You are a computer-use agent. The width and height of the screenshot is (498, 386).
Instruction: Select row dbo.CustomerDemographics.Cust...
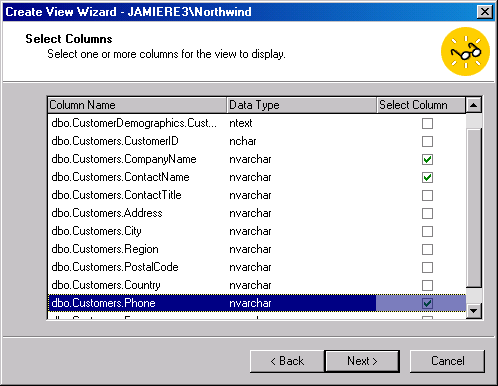click(257, 123)
